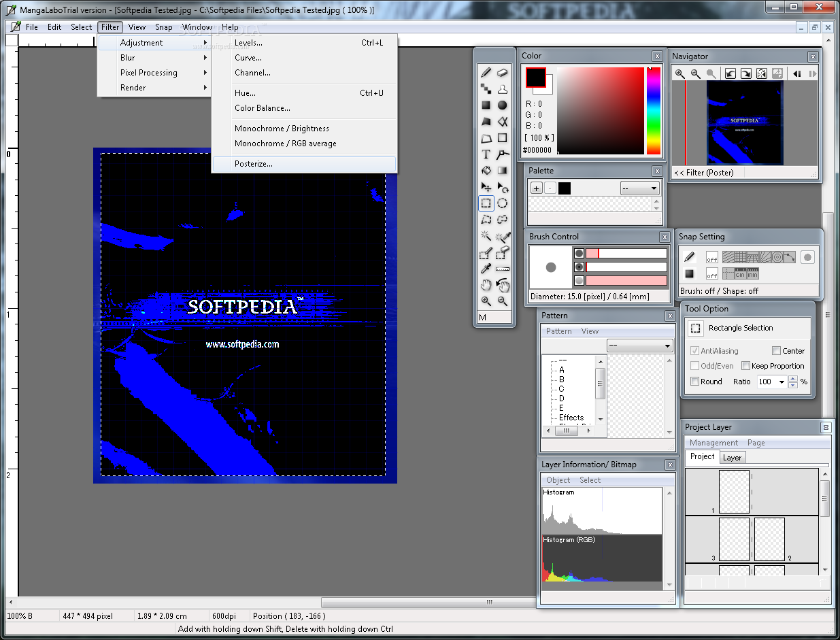Select the Zoom Out tool in toolbox

coord(503,301)
